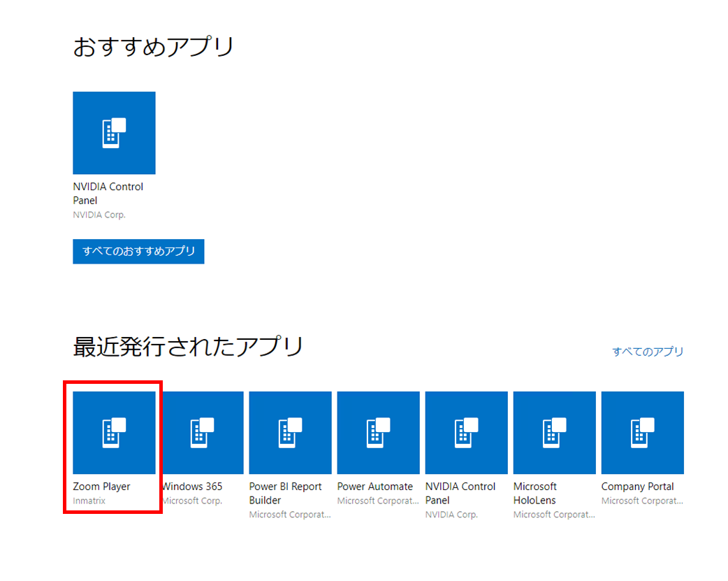Open the featured NVIDIA Control Panel app tile icon
This screenshot has height=581, width=728.
coord(114,133)
